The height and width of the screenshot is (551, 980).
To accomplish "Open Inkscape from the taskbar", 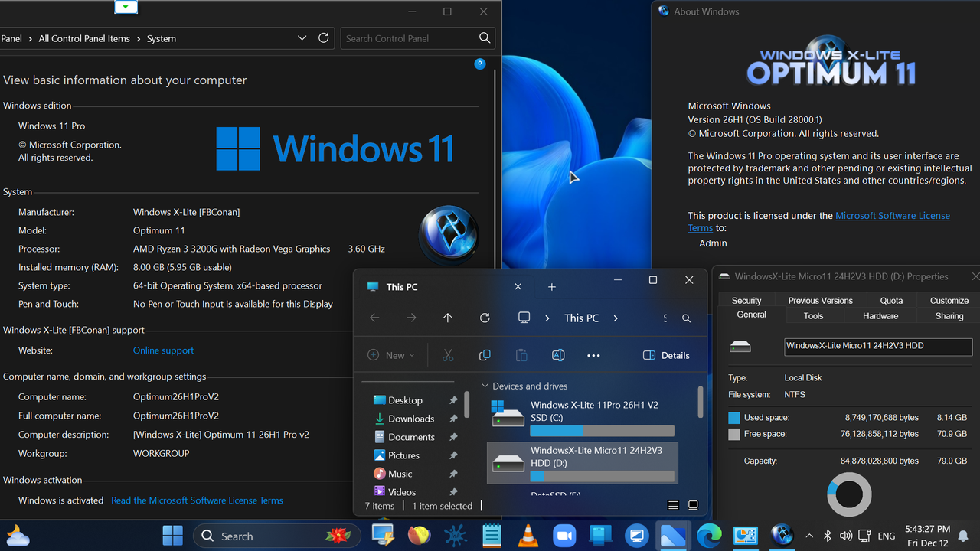I will tap(456, 536).
